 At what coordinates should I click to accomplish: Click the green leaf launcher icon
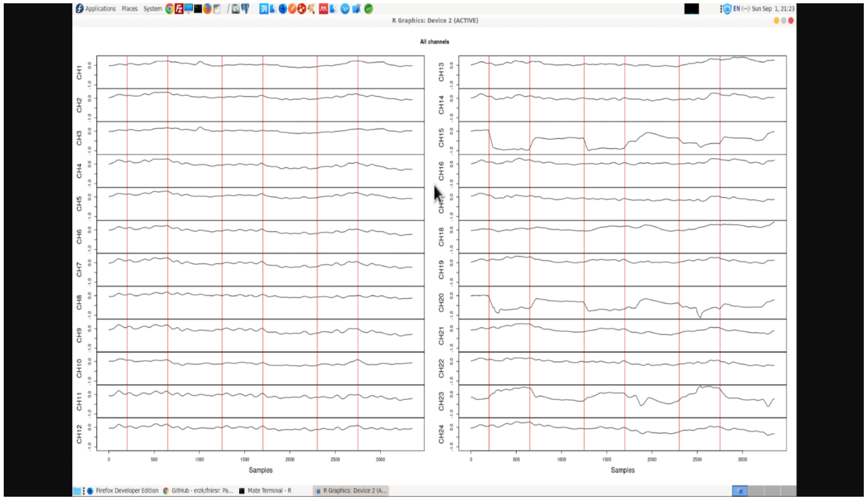point(368,9)
